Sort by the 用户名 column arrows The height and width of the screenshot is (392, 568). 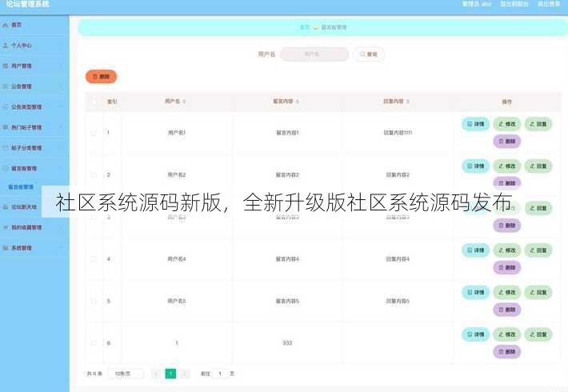click(184, 102)
